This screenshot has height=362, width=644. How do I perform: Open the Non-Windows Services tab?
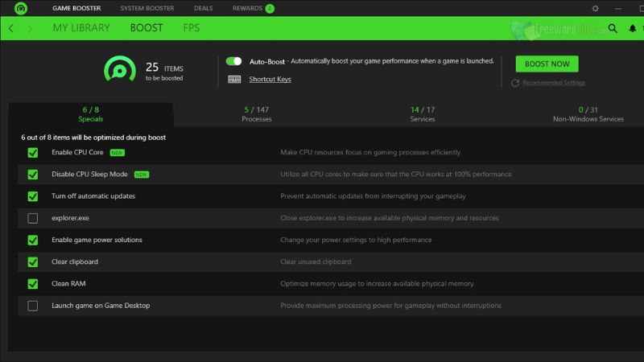tap(588, 114)
